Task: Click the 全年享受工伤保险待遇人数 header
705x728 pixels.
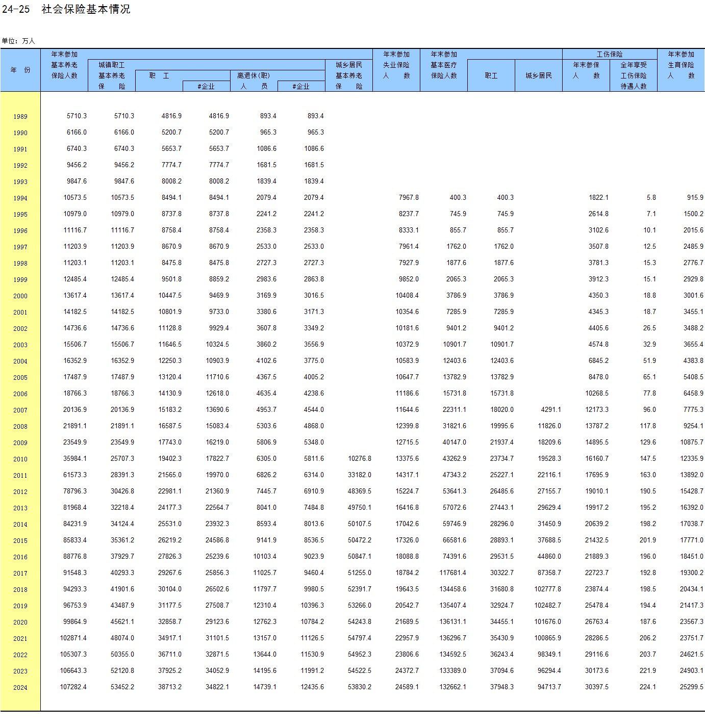Action: tap(633, 75)
